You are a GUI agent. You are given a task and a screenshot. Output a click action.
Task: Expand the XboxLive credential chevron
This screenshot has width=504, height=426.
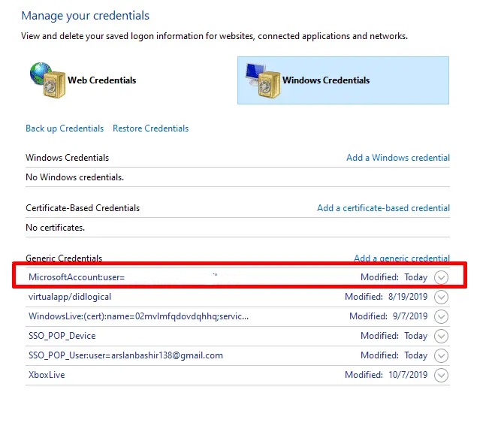(442, 375)
